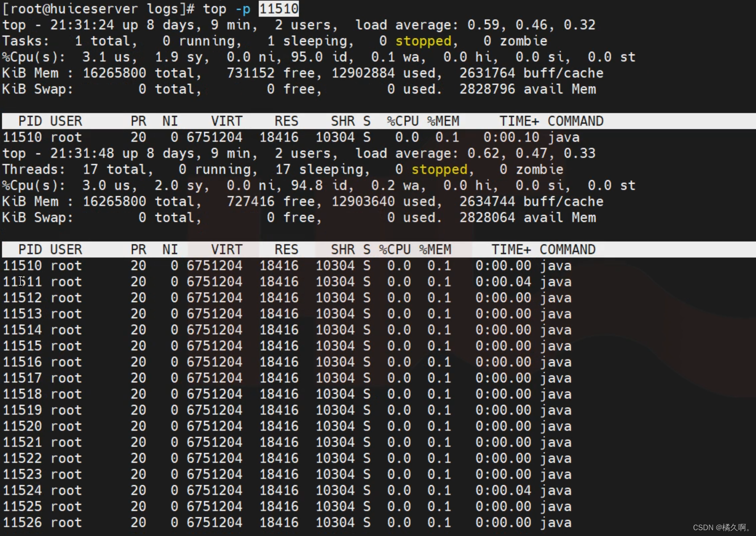Click the TIME+ header in the second table
The width and height of the screenshot is (756, 536).
511,249
